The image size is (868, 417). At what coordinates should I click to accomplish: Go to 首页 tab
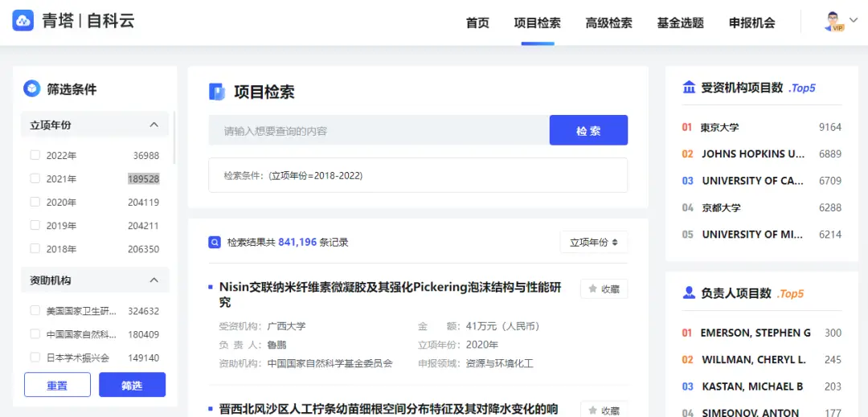(x=477, y=23)
